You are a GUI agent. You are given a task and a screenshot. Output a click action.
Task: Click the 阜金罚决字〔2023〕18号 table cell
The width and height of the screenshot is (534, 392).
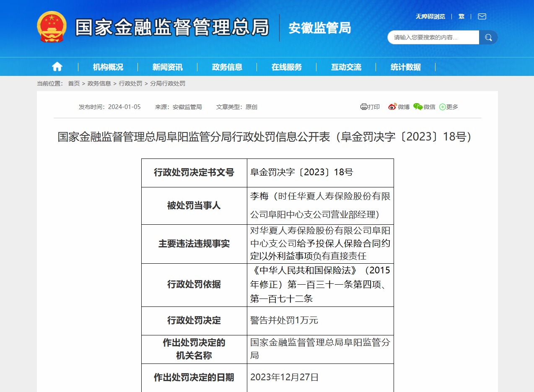click(320, 173)
